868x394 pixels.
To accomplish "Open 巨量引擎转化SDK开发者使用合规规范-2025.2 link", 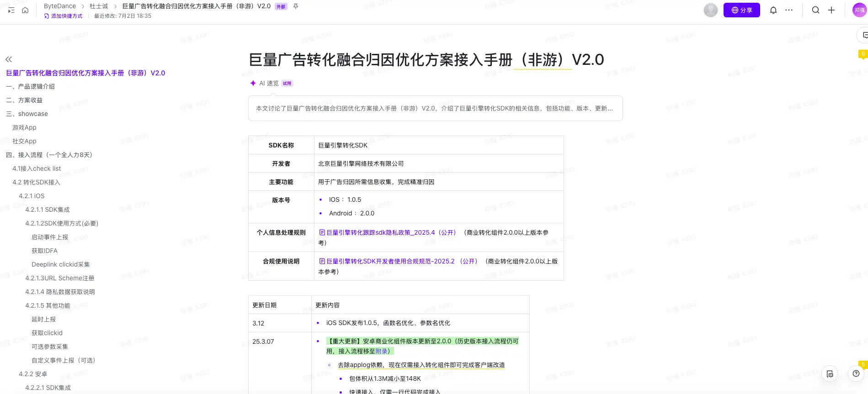I will tap(398, 261).
